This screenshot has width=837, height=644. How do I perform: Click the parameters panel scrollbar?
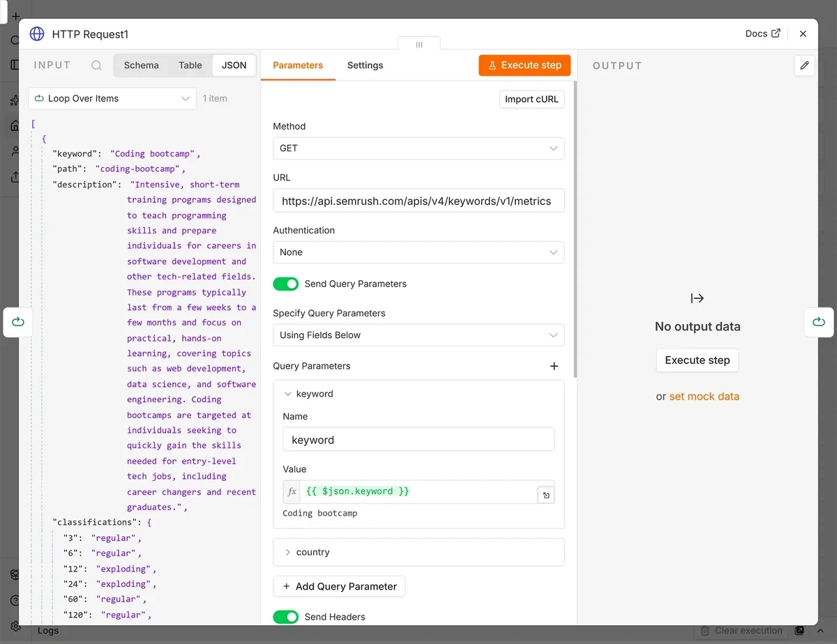575,230
